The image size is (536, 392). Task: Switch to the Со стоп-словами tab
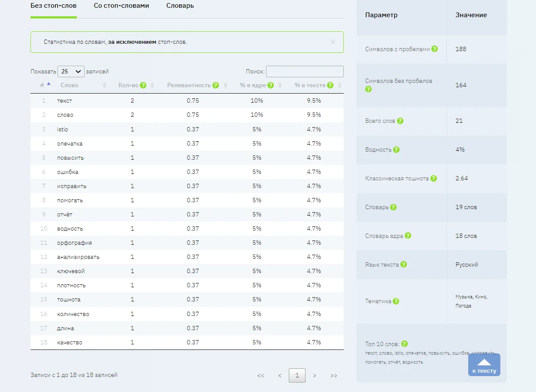tap(121, 6)
